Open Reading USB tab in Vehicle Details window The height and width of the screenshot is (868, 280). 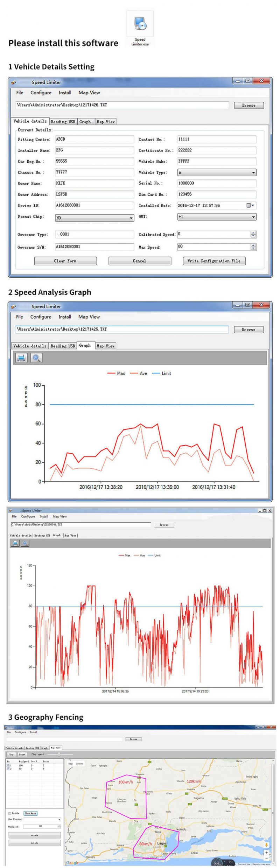(63, 122)
